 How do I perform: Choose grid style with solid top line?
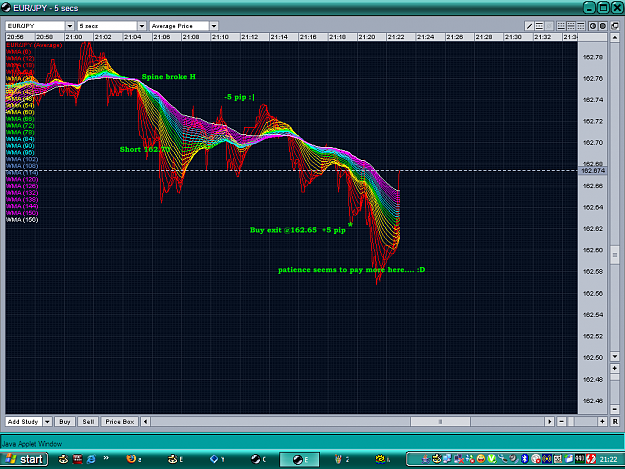(581, 26)
